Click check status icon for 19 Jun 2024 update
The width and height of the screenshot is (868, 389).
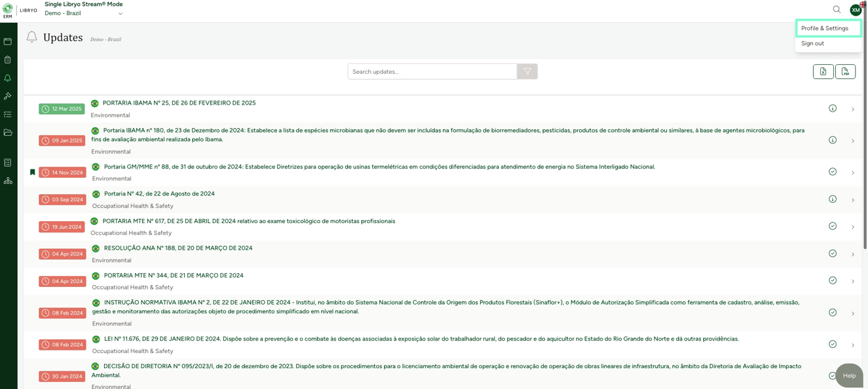[833, 226]
